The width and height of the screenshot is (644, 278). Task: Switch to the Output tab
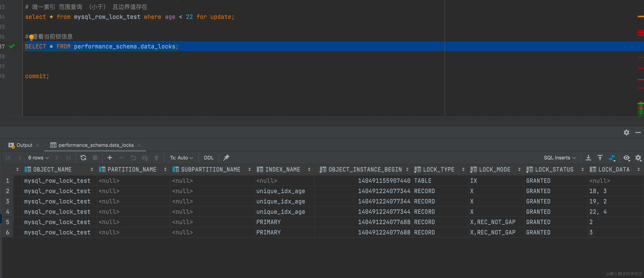pos(24,145)
